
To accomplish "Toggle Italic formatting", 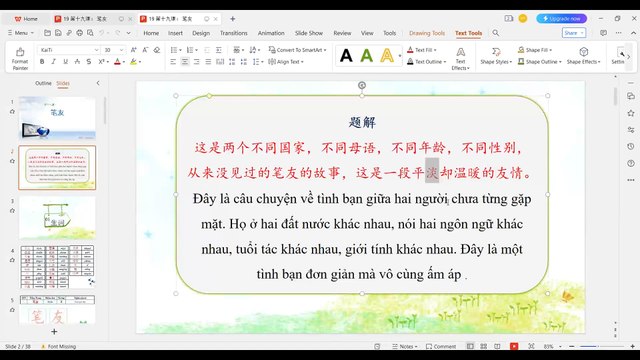I will point(53,62).
